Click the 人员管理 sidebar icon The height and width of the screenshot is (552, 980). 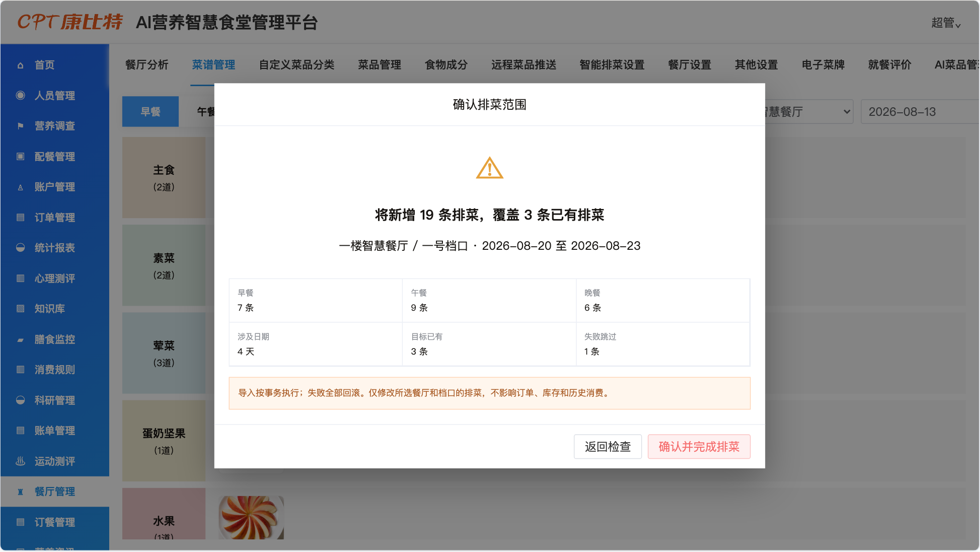(x=20, y=95)
